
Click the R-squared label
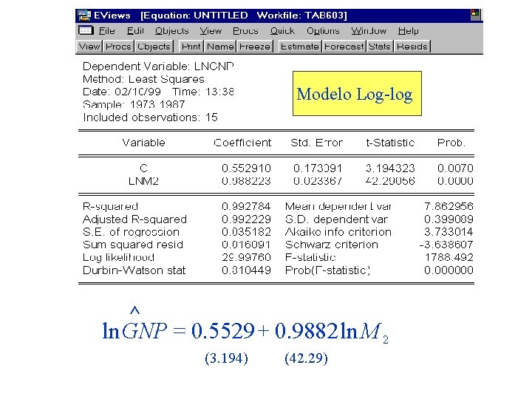(110, 206)
